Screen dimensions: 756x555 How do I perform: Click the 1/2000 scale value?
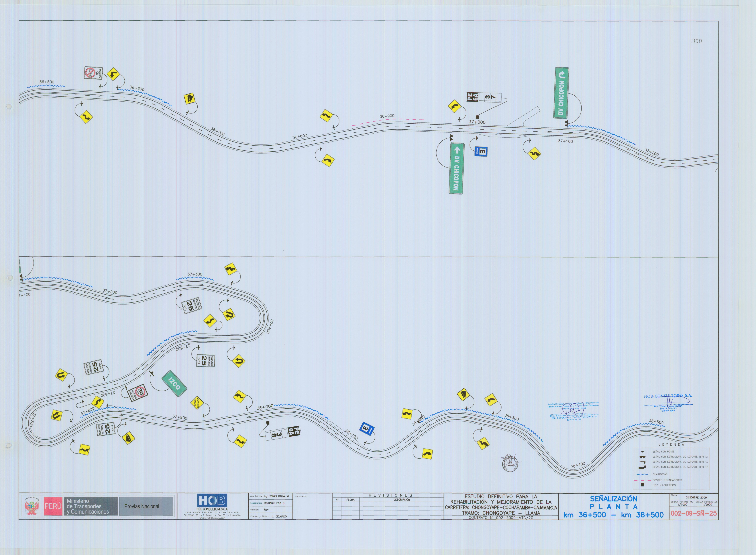click(707, 505)
